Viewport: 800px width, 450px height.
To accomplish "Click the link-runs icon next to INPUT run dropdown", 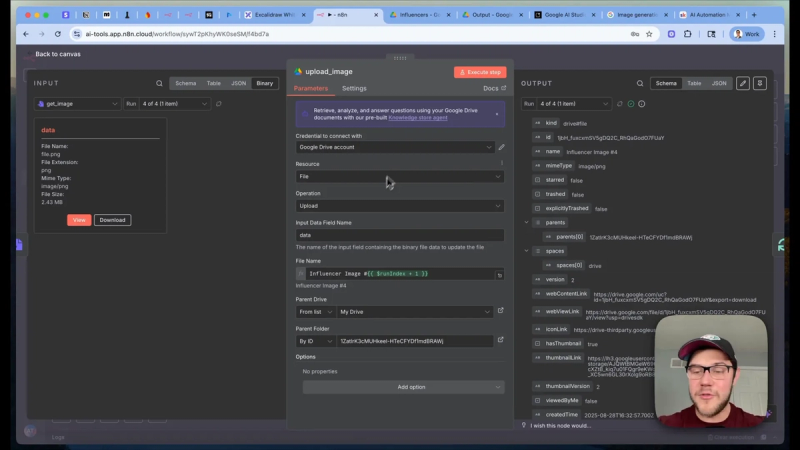I will click(x=219, y=104).
